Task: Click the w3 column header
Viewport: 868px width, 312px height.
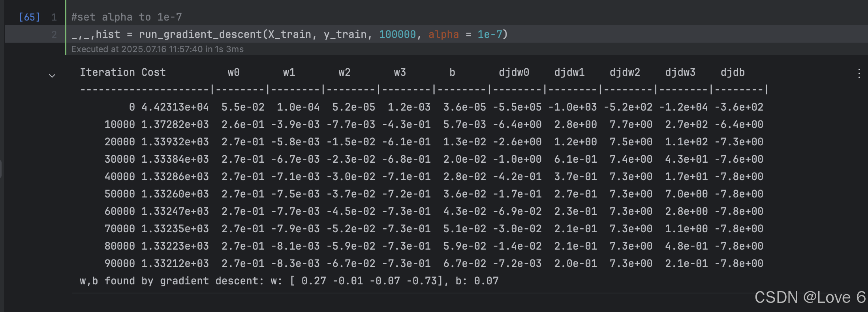Action: pos(400,72)
